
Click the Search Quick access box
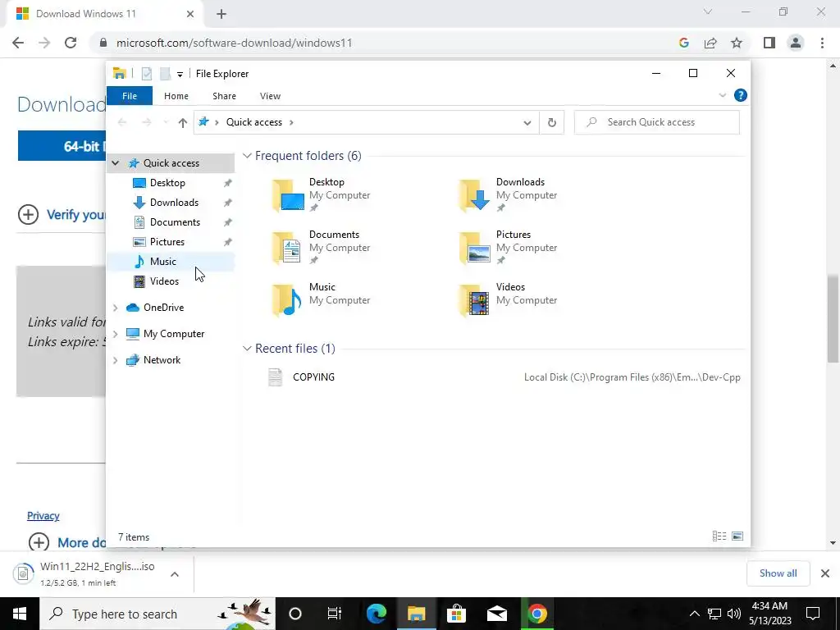[x=657, y=122]
